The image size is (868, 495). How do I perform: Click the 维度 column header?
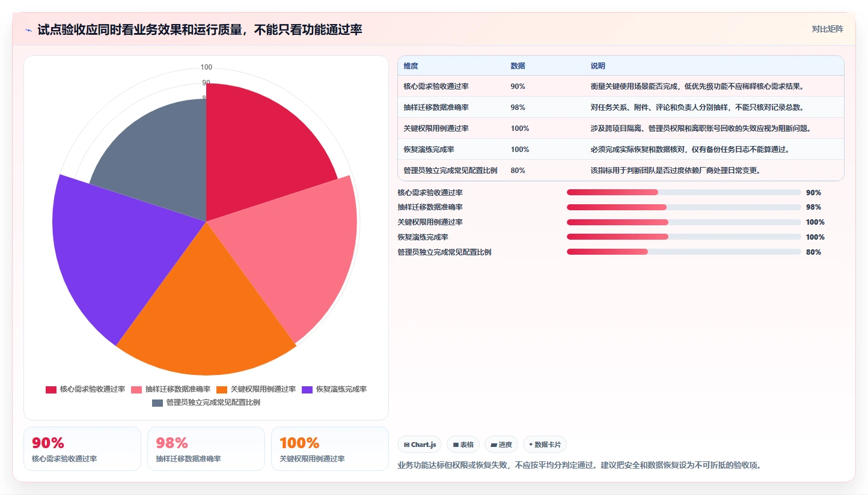click(x=411, y=65)
